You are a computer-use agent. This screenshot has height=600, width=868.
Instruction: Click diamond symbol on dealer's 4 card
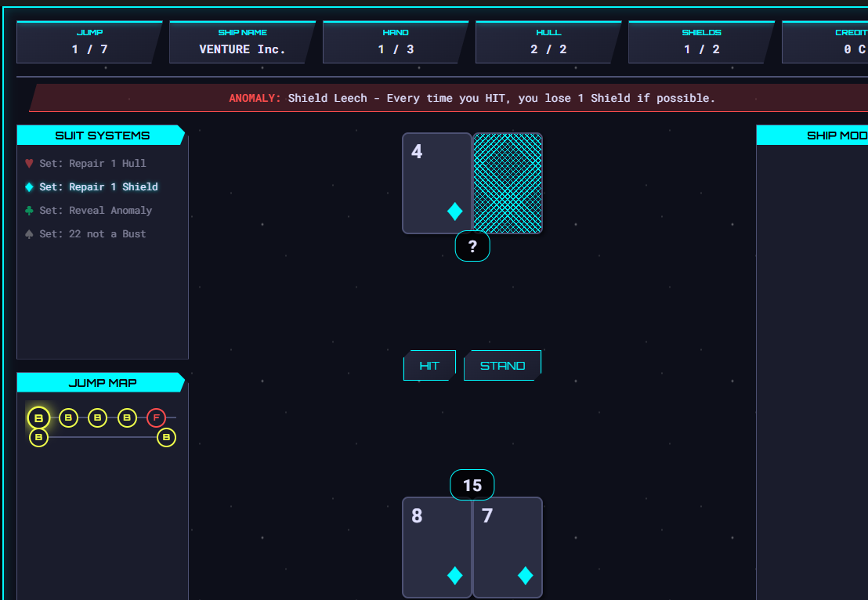coord(455,211)
